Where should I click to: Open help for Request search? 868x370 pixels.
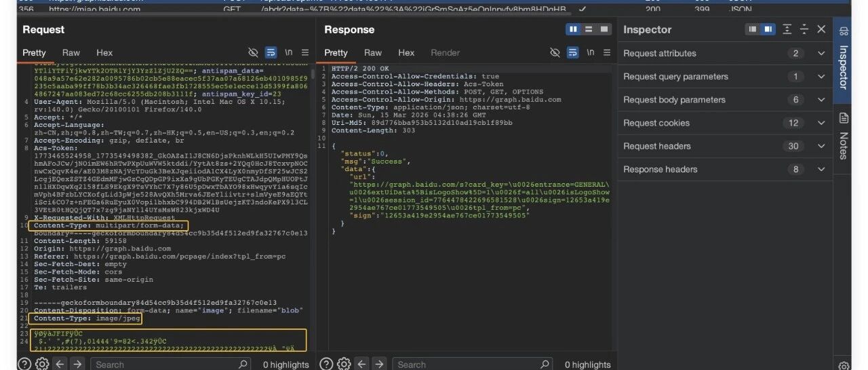point(24,364)
